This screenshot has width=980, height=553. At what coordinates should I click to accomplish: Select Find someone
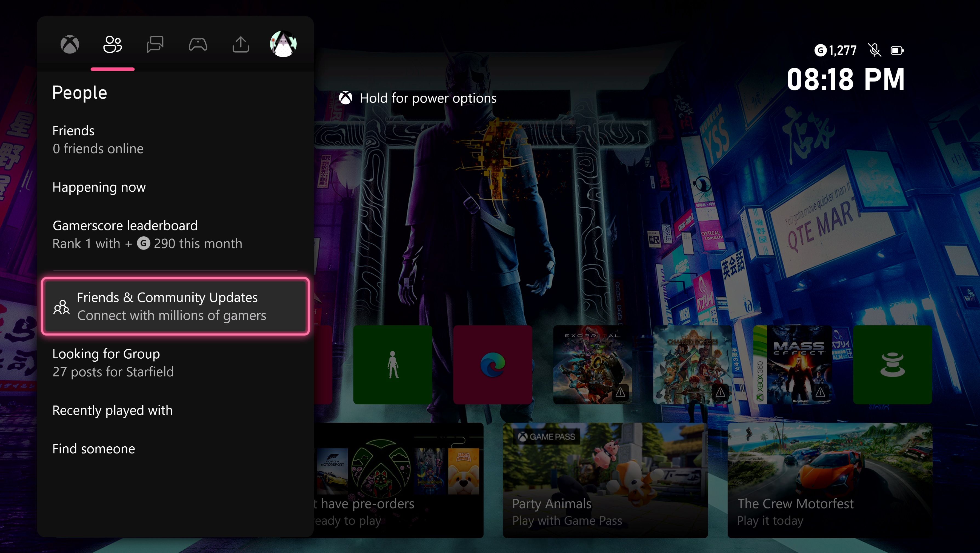click(94, 449)
